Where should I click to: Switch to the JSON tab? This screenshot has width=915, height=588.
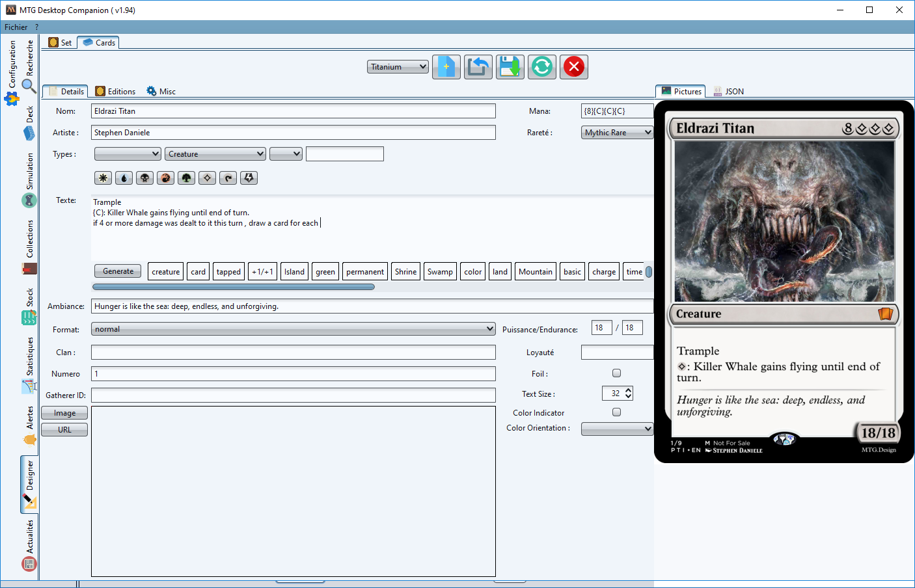point(728,92)
